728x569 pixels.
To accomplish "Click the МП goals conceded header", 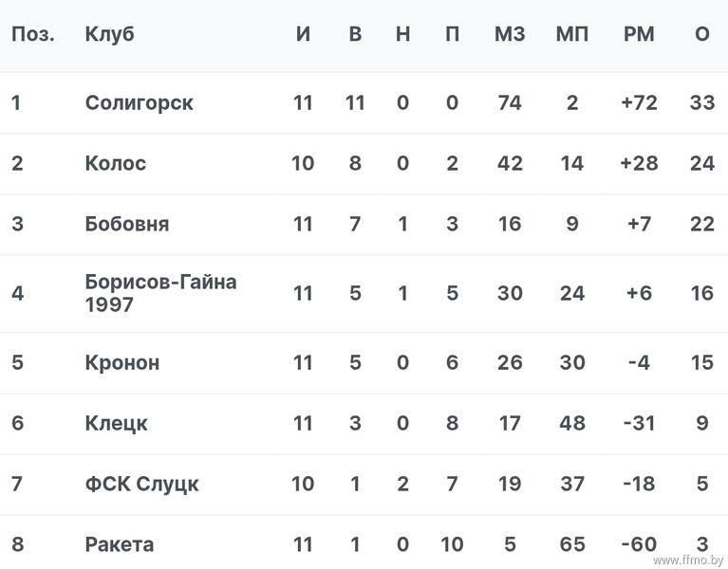I will click(572, 34).
